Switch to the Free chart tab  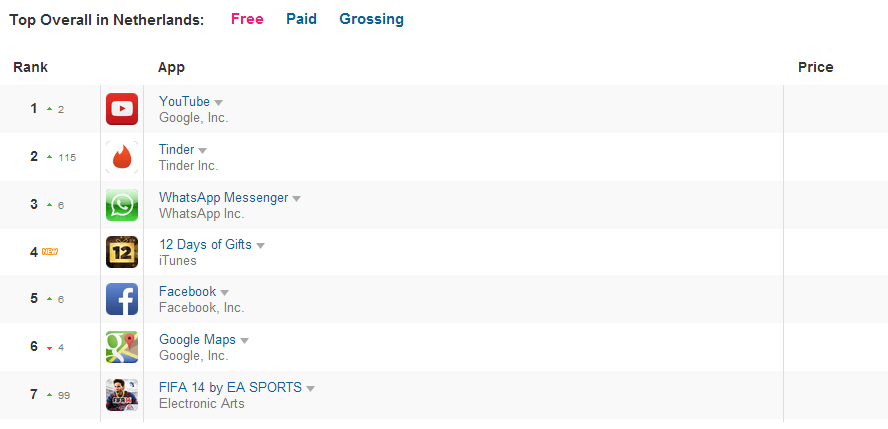click(247, 19)
